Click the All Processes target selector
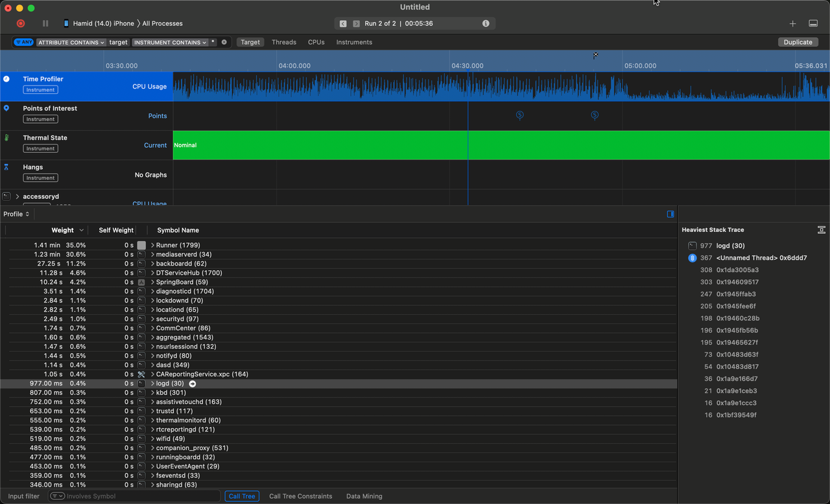 pyautogui.click(x=162, y=23)
